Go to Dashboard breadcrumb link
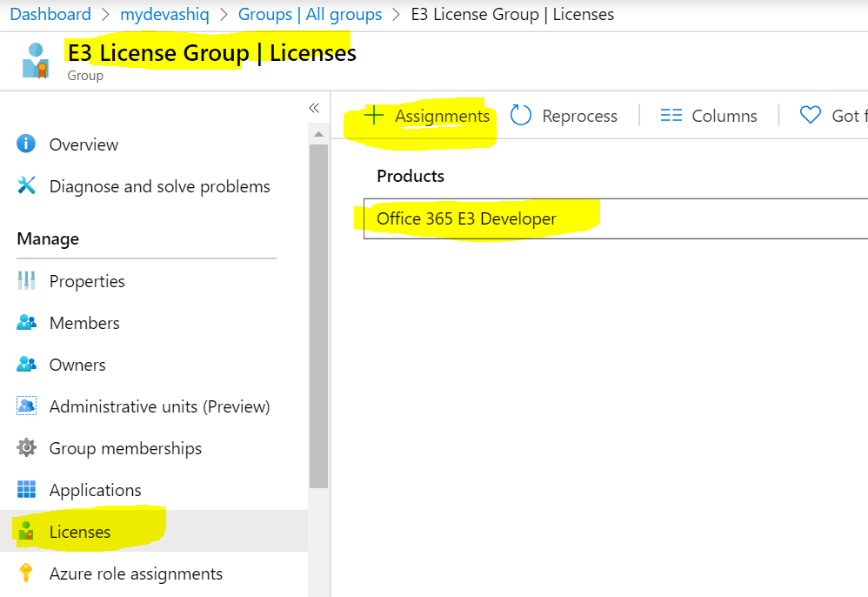The width and height of the screenshot is (868, 597). click(x=50, y=15)
